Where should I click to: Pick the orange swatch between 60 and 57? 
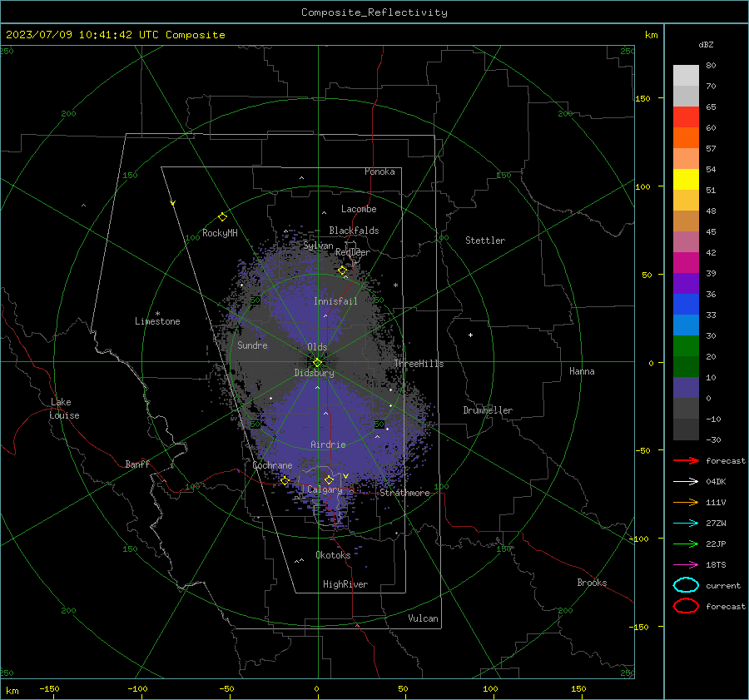(x=686, y=137)
